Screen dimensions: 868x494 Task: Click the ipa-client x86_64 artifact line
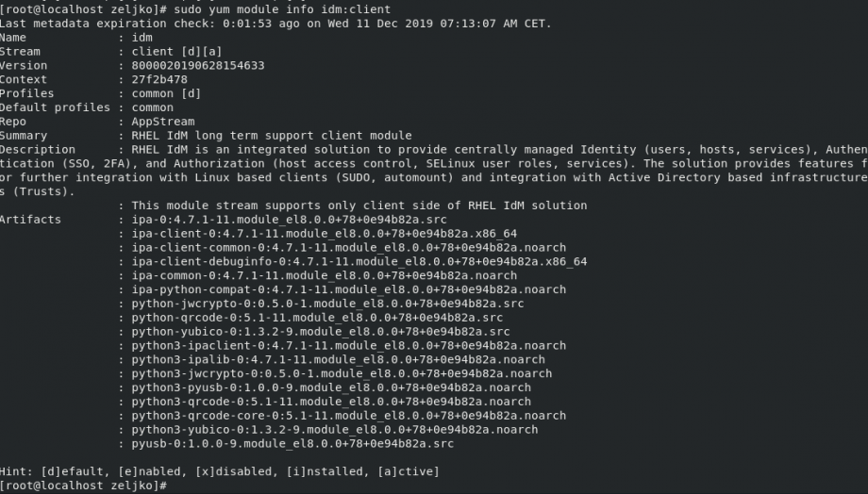pos(324,234)
